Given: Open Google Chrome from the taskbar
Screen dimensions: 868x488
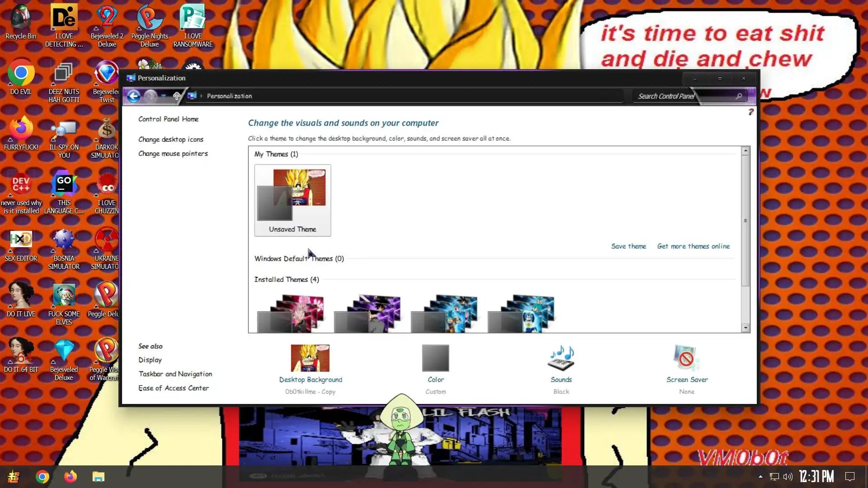Looking at the screenshot, I should (x=42, y=477).
